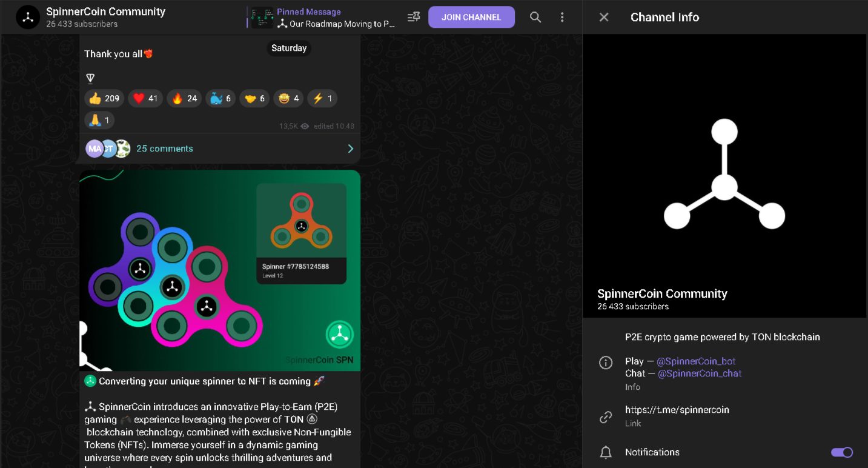This screenshot has width=868, height=468.
Task: Click the info circle icon in Channel Info
Action: 605,363
